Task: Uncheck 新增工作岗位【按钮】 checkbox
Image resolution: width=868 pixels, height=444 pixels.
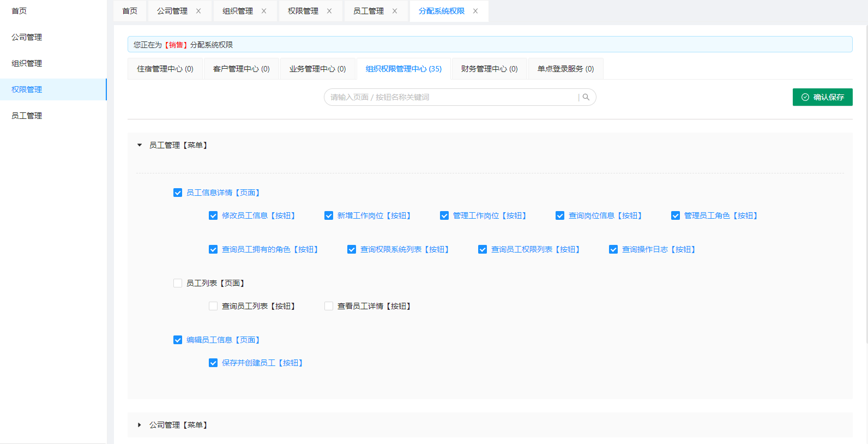Action: [x=329, y=215]
